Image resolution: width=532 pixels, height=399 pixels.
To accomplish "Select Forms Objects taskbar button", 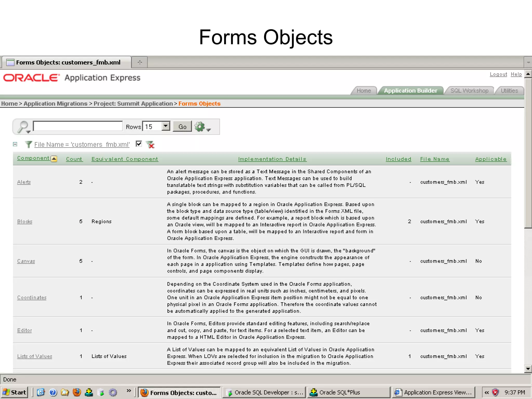I will pos(179,392).
